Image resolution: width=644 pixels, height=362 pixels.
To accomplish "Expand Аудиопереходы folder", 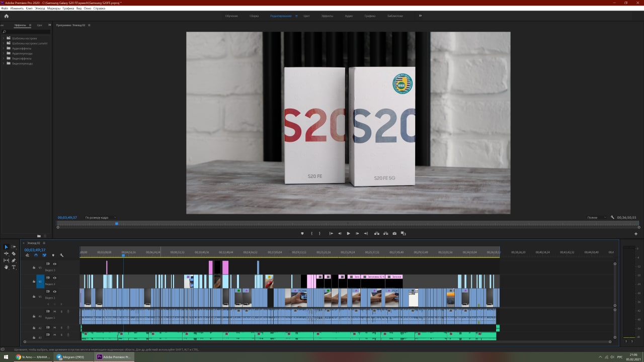I will coord(3,53).
